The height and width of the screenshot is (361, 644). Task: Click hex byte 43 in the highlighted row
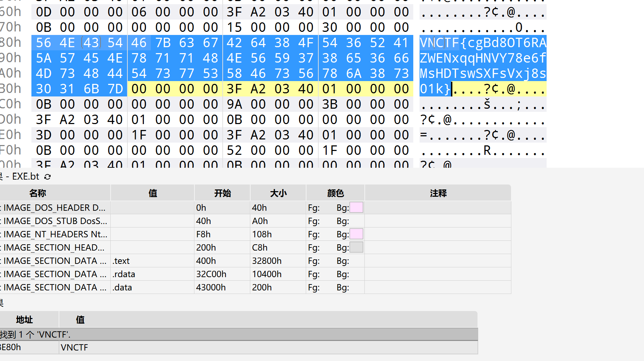[91, 43]
